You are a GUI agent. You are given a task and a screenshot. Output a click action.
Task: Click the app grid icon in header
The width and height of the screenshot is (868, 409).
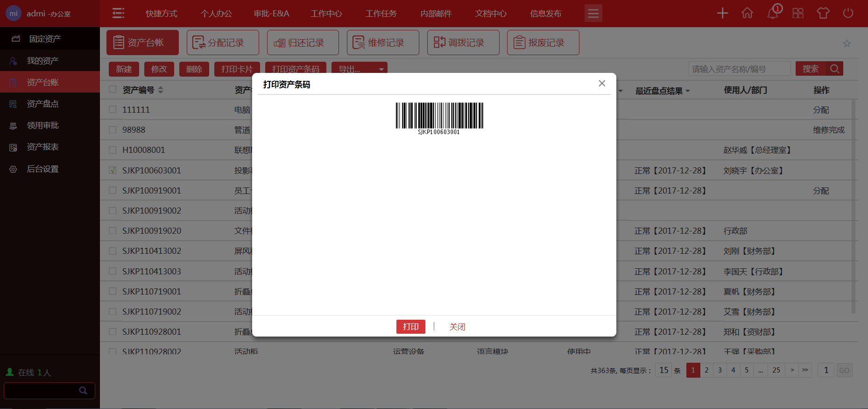click(798, 13)
